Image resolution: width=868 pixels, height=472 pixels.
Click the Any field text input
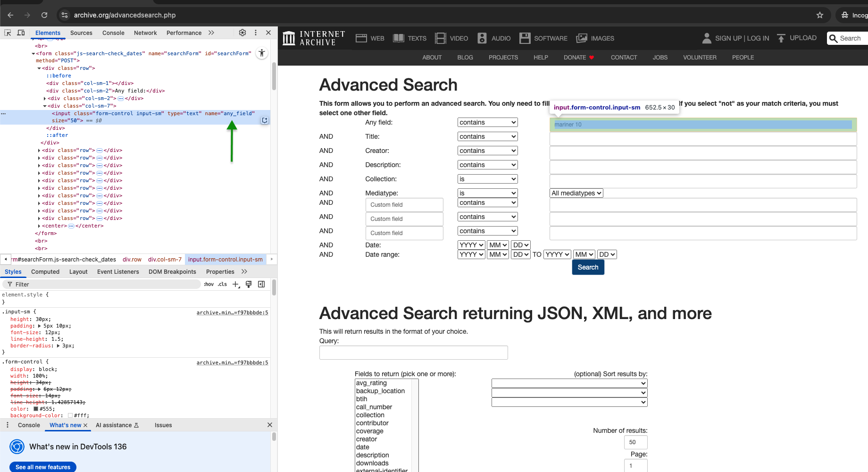[x=703, y=125]
